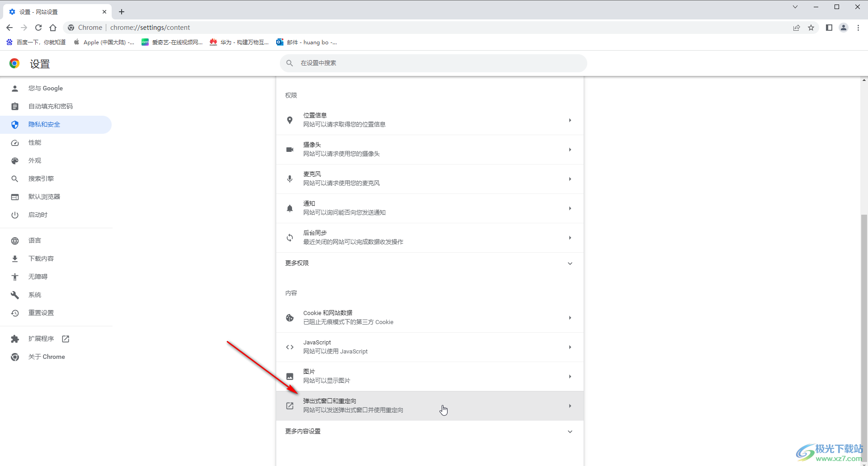868x466 pixels.
Task: Click the picture icon for 图片
Action: pyautogui.click(x=290, y=377)
